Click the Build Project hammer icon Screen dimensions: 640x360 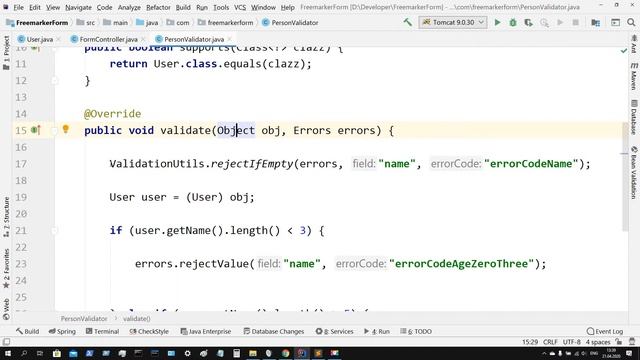(407, 22)
